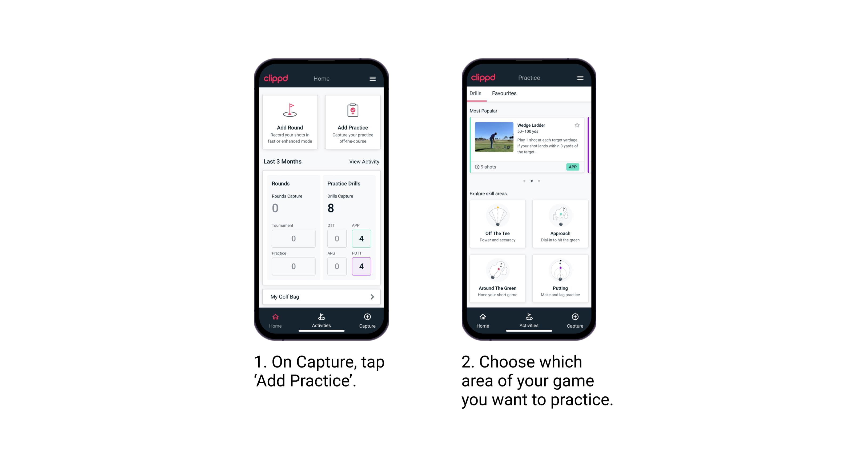
Task: Tap View Activity link
Action: coord(364,162)
